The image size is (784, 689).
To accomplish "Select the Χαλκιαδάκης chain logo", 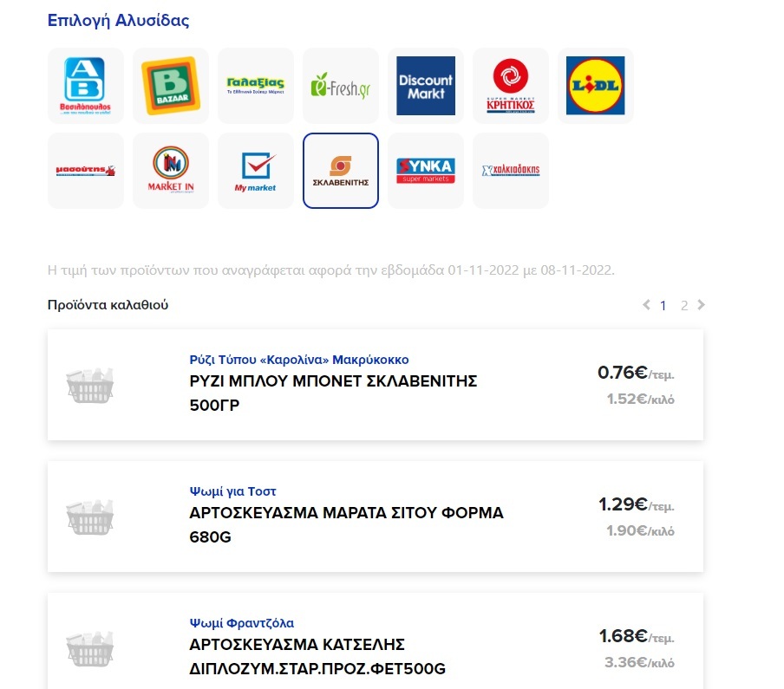I will 510,170.
